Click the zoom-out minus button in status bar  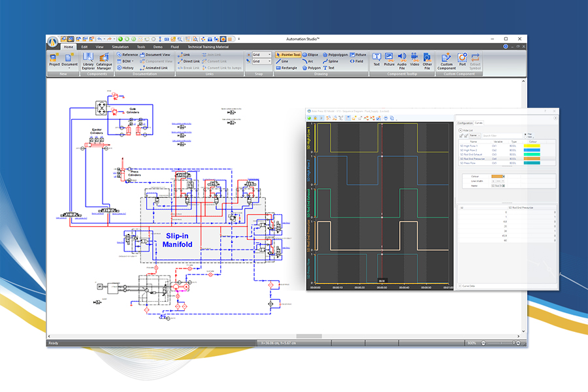483,343
